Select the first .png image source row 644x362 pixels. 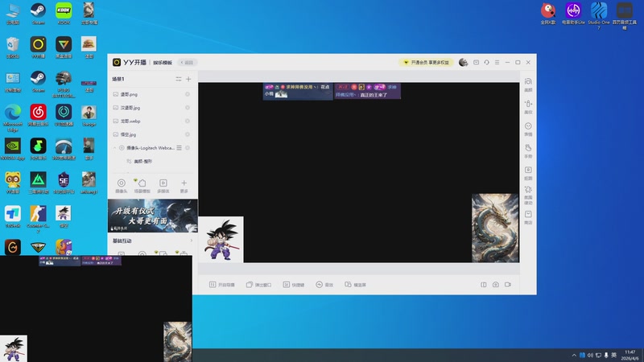tap(152, 94)
